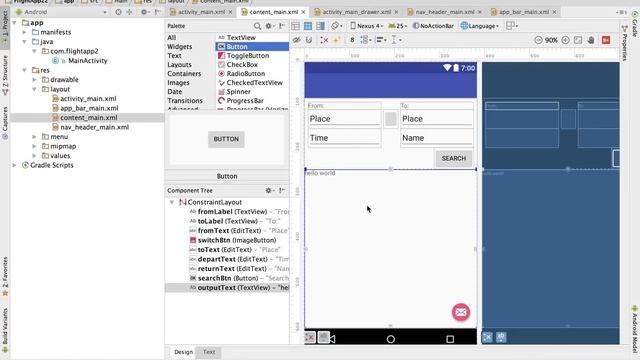Click the default margin value 8

coord(352,40)
